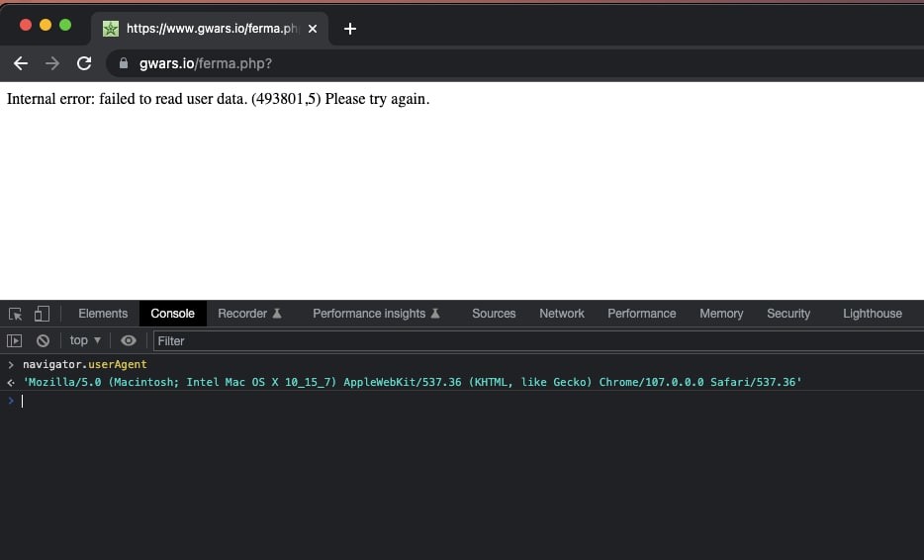The width and height of the screenshot is (924, 560).
Task: Open a new tab with the plus icon
Action: click(x=350, y=29)
